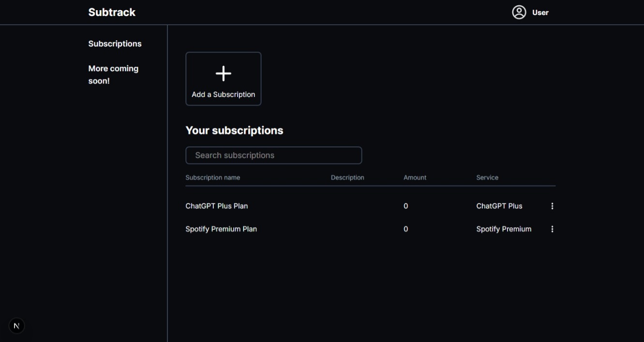
Task: Click the 'User' account name
Action: click(540, 13)
